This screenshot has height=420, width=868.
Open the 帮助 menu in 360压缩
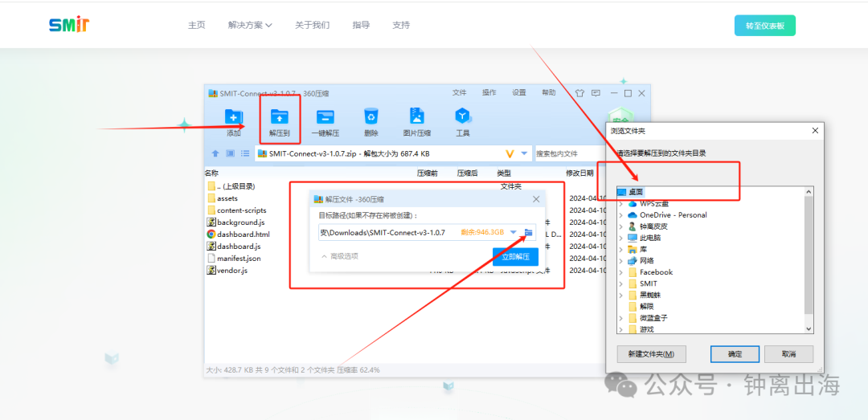549,92
